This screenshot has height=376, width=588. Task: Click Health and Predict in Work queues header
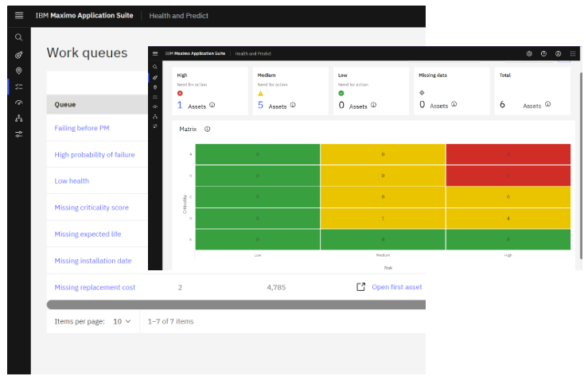pyautogui.click(x=178, y=16)
